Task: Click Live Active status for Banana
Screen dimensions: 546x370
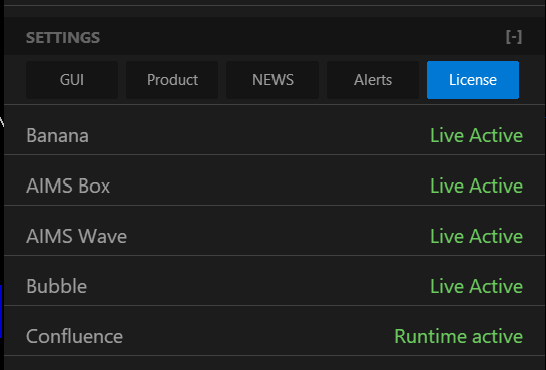Action: pyautogui.click(x=476, y=135)
